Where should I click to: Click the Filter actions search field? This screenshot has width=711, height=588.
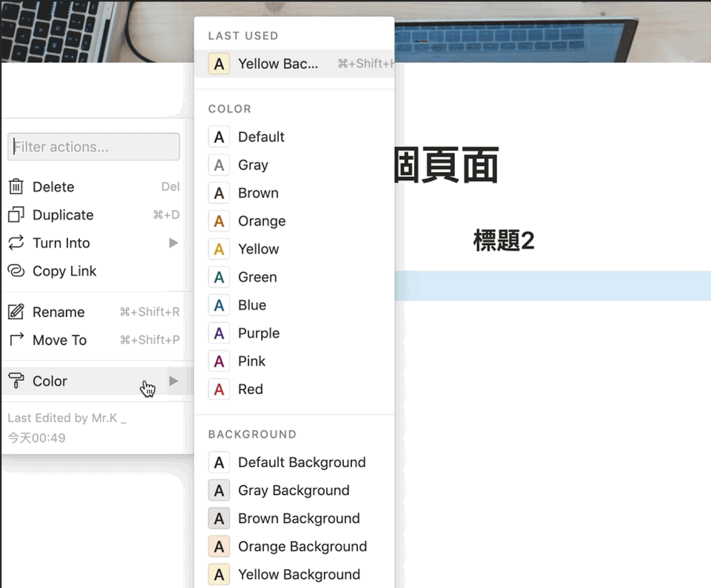[94, 147]
